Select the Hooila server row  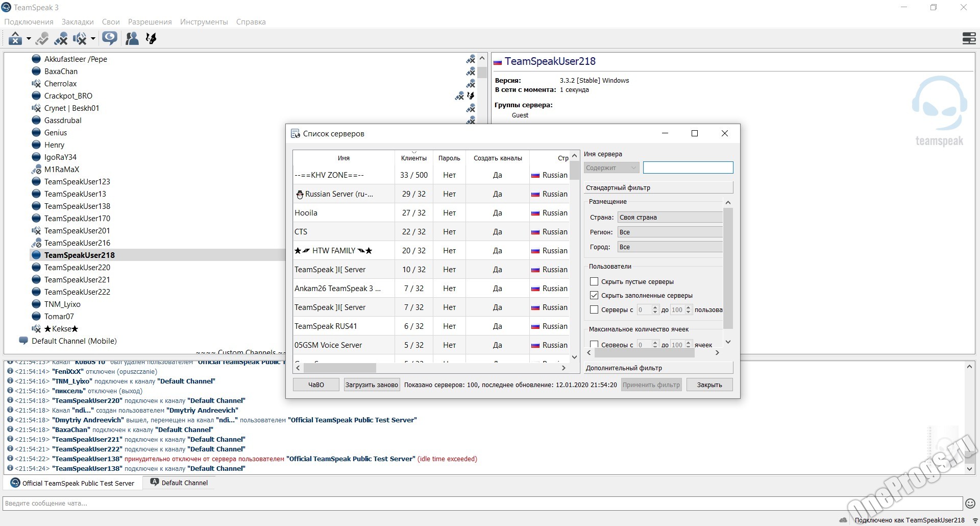[431, 213]
